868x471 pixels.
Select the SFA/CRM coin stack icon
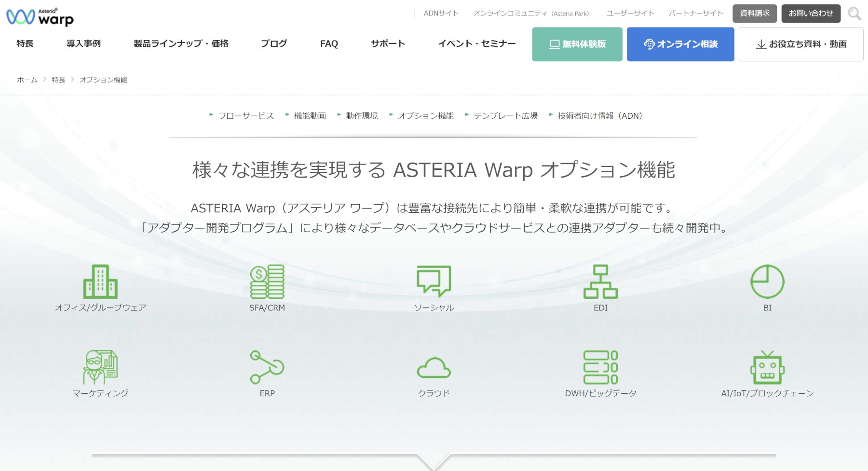267,282
